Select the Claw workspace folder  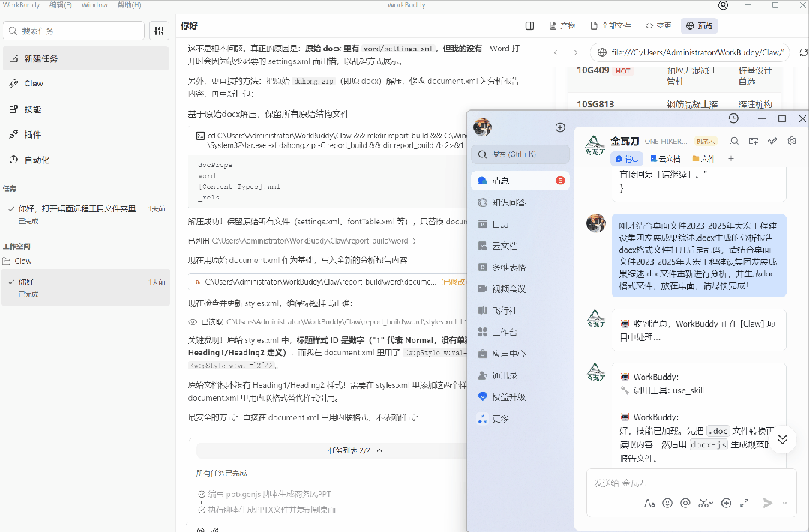(x=17, y=261)
